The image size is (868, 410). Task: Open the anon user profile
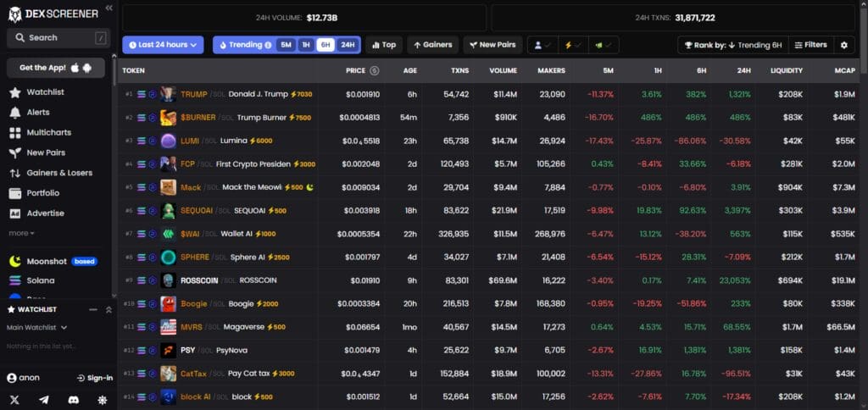(x=23, y=379)
